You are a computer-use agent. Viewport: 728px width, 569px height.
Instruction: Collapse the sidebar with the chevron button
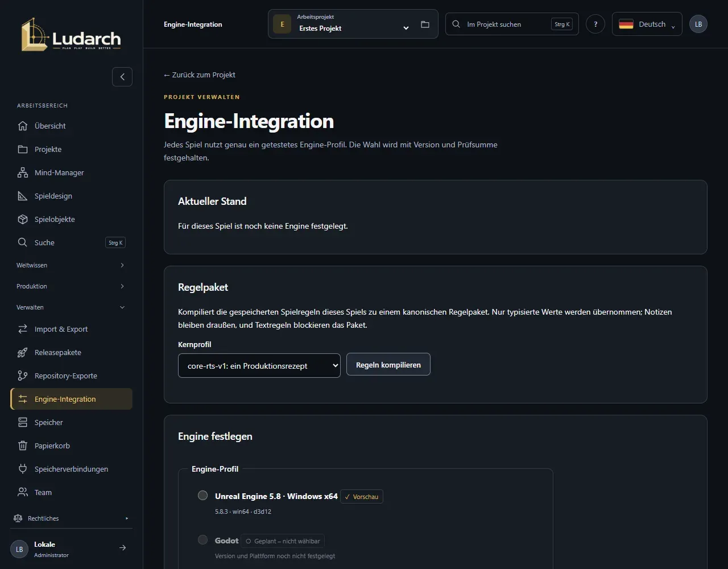pos(122,77)
